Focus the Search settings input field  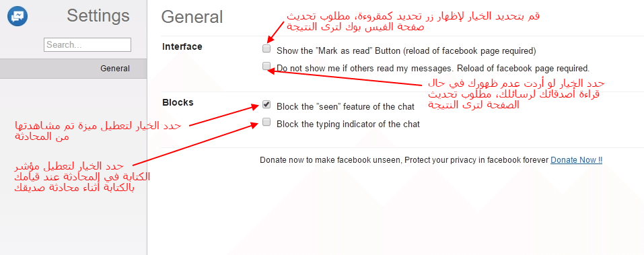[x=87, y=45]
